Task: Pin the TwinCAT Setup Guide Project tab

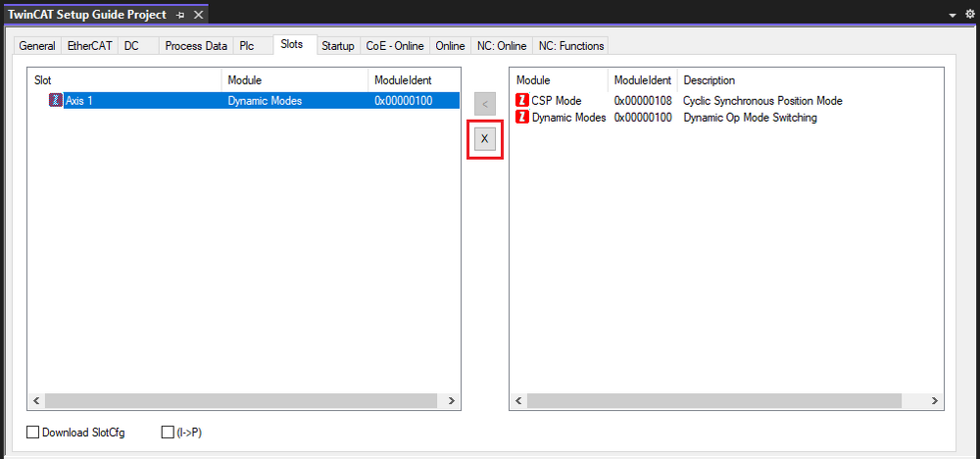Action: (x=180, y=15)
